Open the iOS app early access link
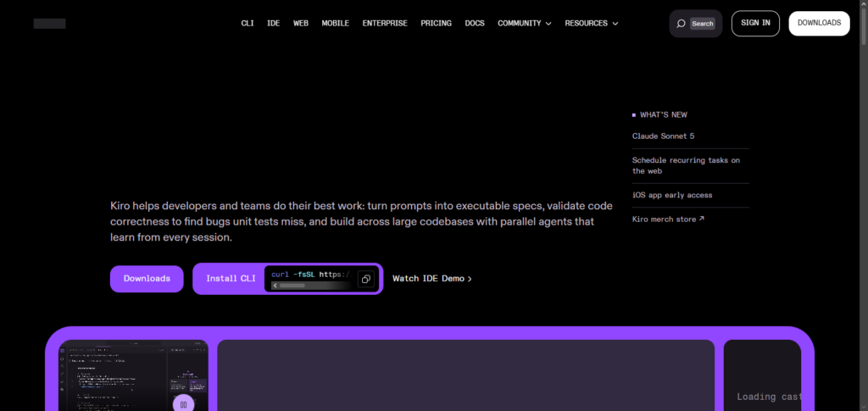 tap(672, 195)
